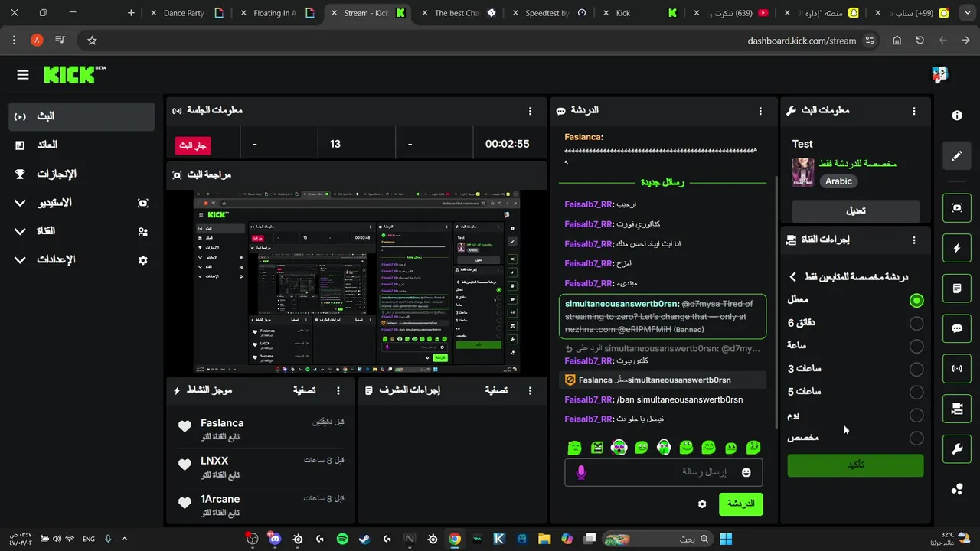Click the تحيل button under Arabic tag

point(855,210)
